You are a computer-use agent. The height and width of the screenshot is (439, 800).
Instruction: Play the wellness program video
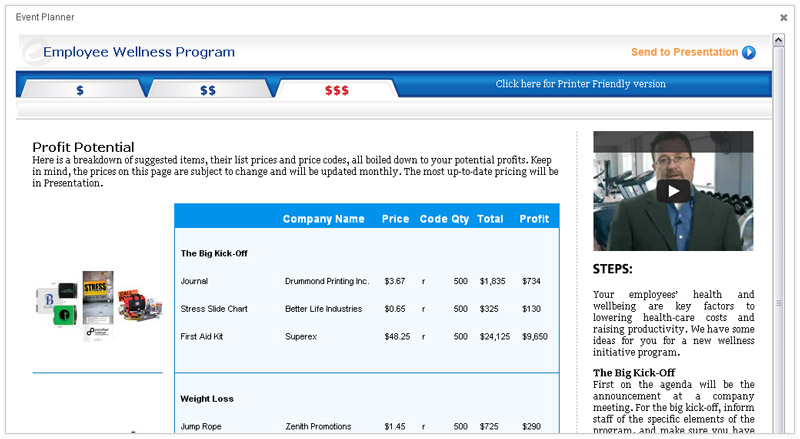click(x=673, y=191)
